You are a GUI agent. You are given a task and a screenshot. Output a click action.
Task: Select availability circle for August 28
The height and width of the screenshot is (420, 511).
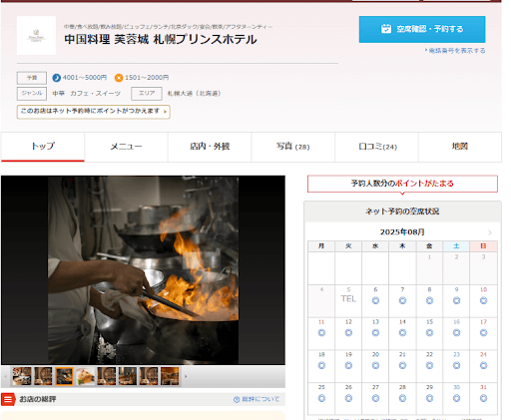402,398
